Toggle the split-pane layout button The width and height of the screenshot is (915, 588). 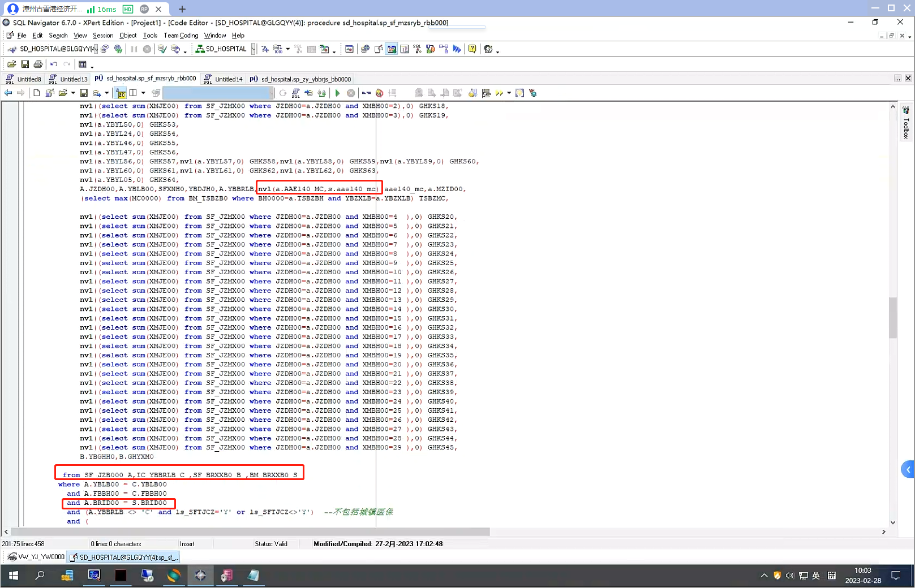[133, 93]
